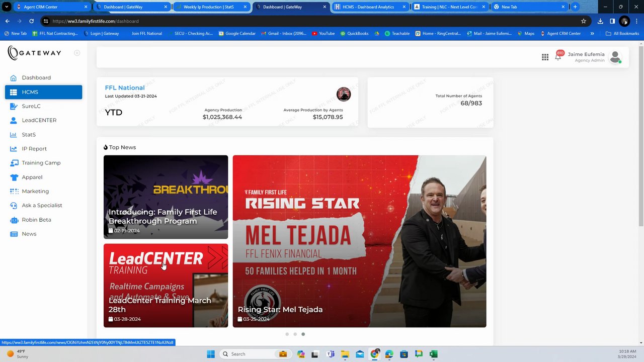The width and height of the screenshot is (644, 362).
Task: Open a new browser tab
Action: 575,7
